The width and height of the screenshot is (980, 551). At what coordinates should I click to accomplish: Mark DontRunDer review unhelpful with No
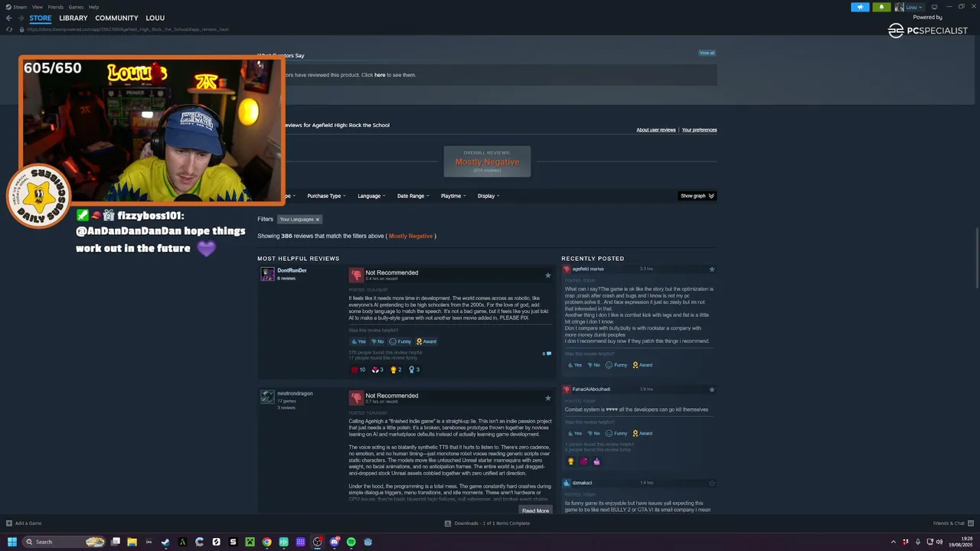[377, 341]
